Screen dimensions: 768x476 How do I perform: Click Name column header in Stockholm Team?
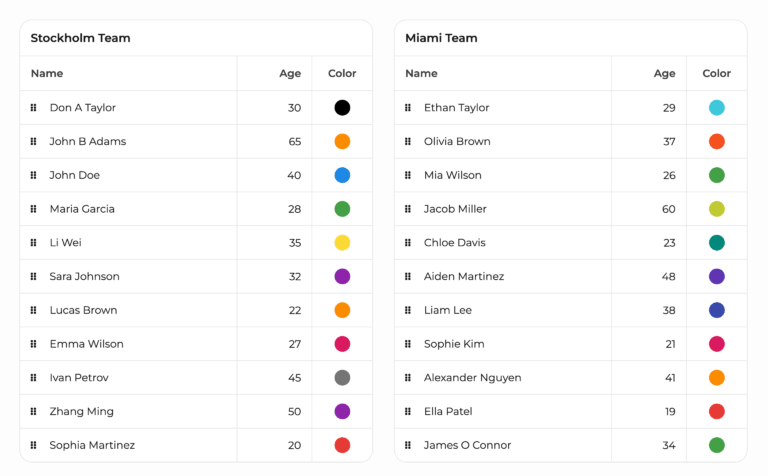click(x=47, y=73)
